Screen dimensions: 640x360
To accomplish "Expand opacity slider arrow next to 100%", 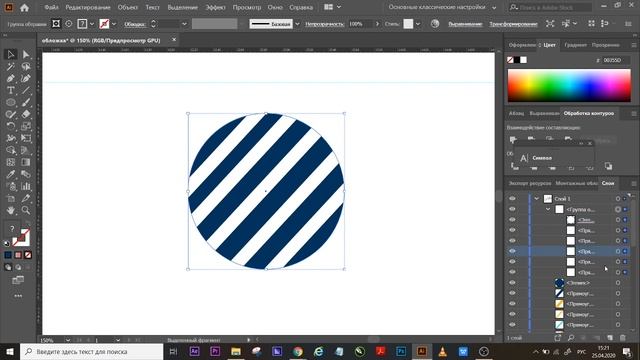I will point(377,24).
